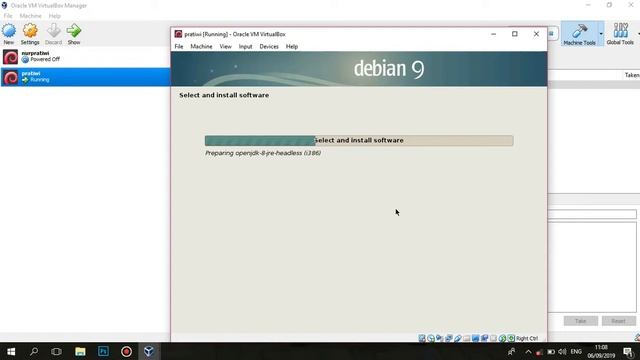The image size is (640, 360).
Task: Select the Machine Tools hammer button
Action: (579, 33)
